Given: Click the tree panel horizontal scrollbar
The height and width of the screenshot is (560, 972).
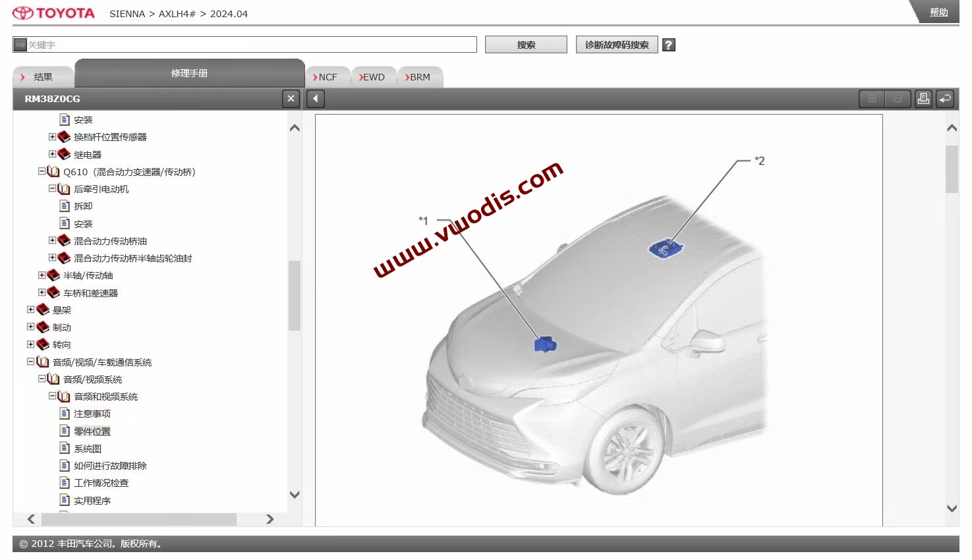Looking at the screenshot, I should click(138, 519).
